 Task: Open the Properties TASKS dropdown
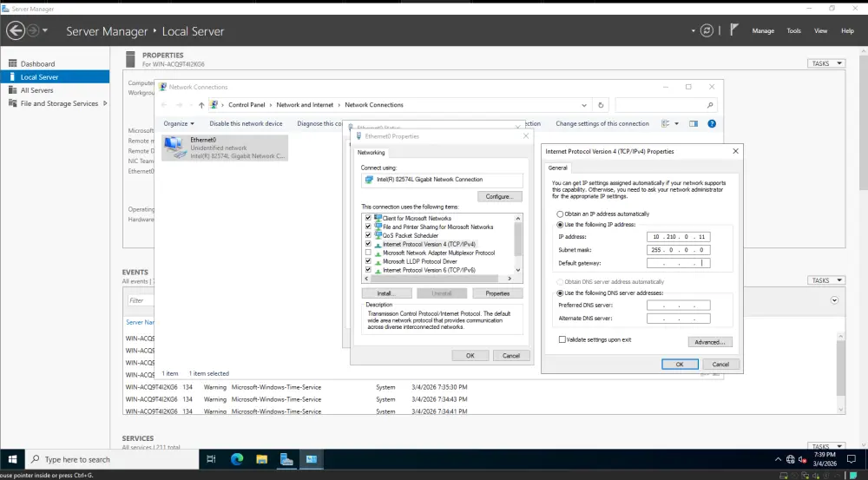(x=825, y=63)
